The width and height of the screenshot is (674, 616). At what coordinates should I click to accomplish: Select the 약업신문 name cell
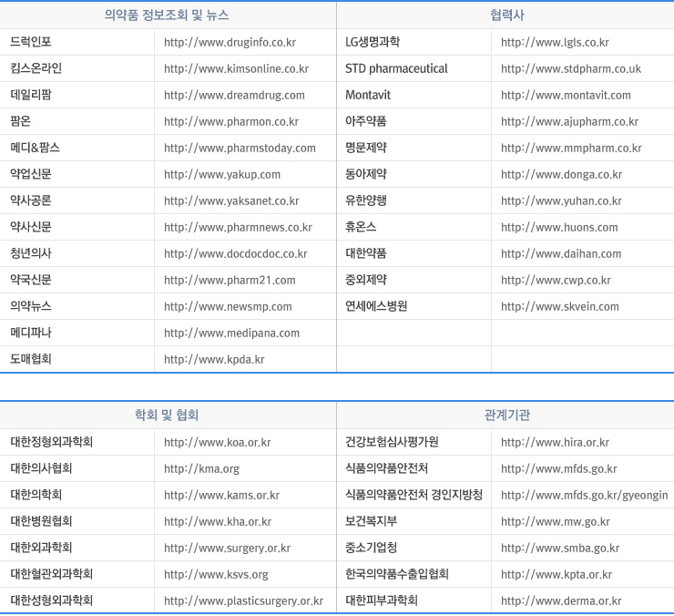click(x=31, y=174)
